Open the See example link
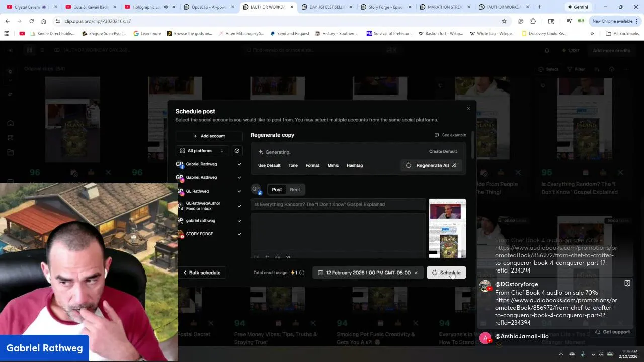The image size is (644, 362). point(450,135)
